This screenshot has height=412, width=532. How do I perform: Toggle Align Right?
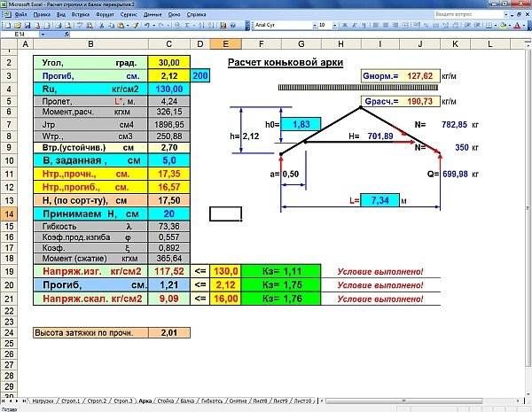tap(395, 26)
